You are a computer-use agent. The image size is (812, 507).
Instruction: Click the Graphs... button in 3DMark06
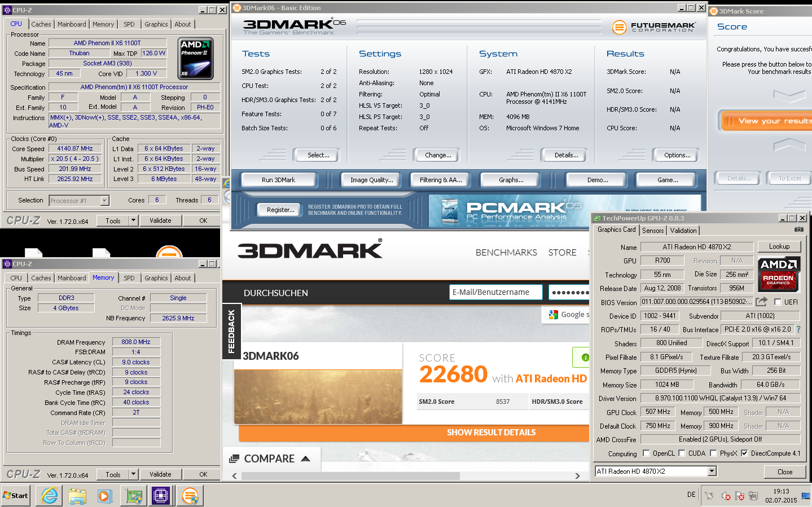(511, 180)
